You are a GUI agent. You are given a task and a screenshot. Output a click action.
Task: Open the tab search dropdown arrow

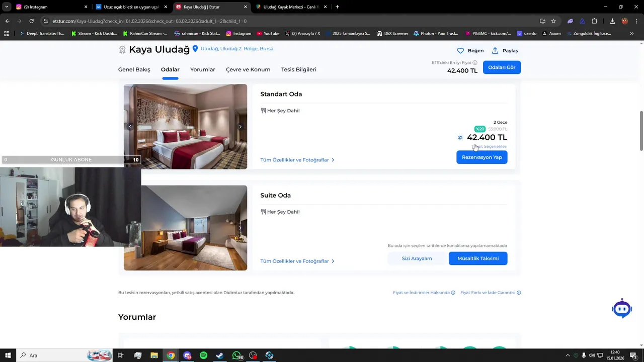click(7, 7)
